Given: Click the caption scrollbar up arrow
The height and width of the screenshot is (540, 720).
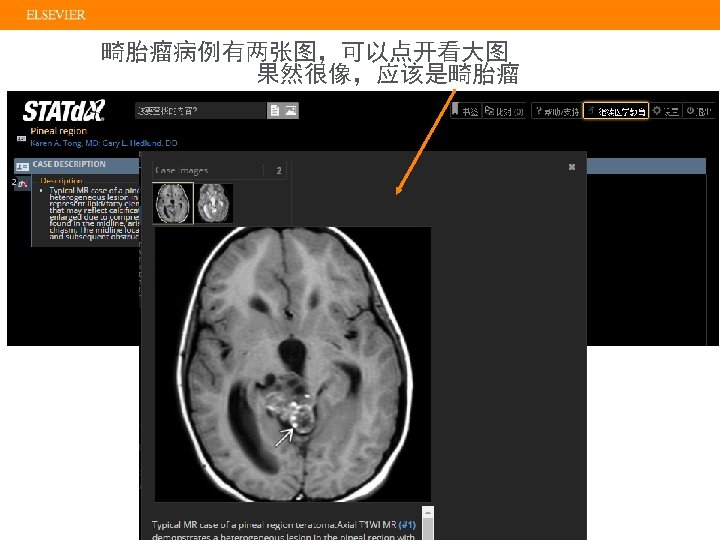Looking at the screenshot, I should (x=428, y=512).
